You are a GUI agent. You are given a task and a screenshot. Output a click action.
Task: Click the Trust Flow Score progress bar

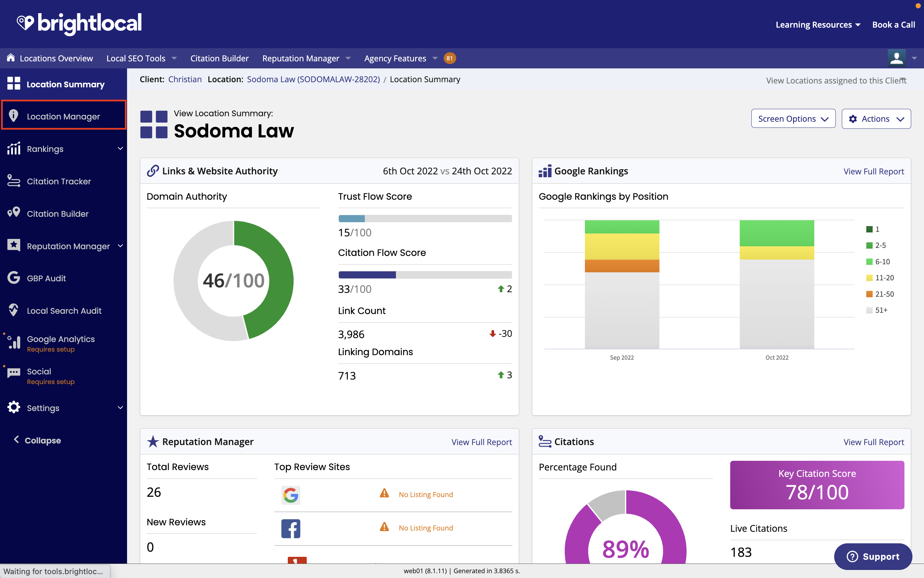[x=425, y=218]
